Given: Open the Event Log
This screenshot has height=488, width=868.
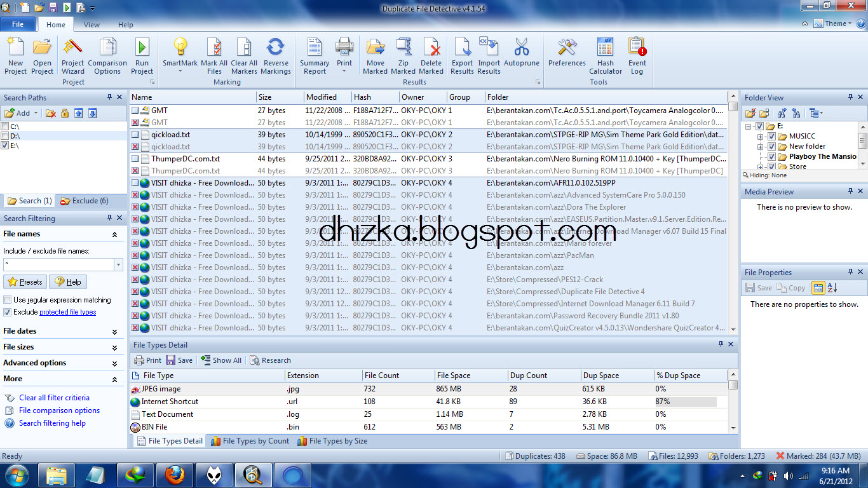Looking at the screenshot, I should tap(637, 56).
